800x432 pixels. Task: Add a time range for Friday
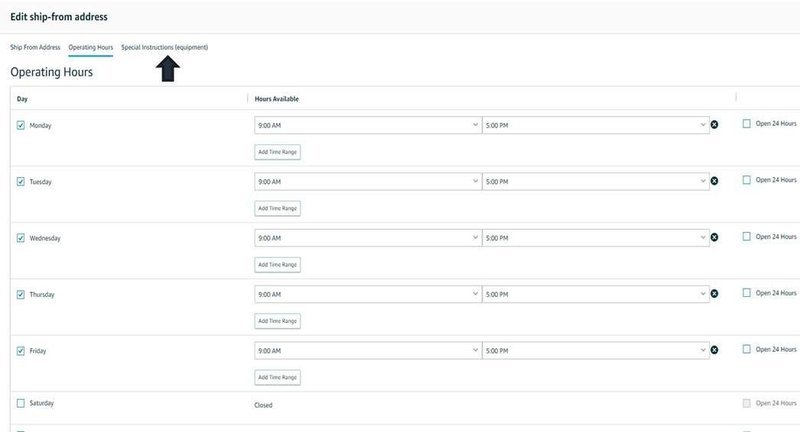(x=278, y=378)
